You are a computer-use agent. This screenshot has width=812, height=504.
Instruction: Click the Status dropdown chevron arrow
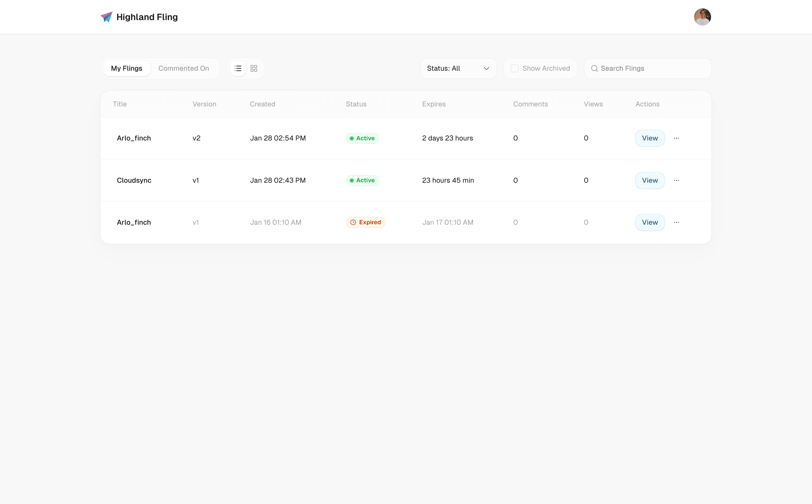point(486,68)
